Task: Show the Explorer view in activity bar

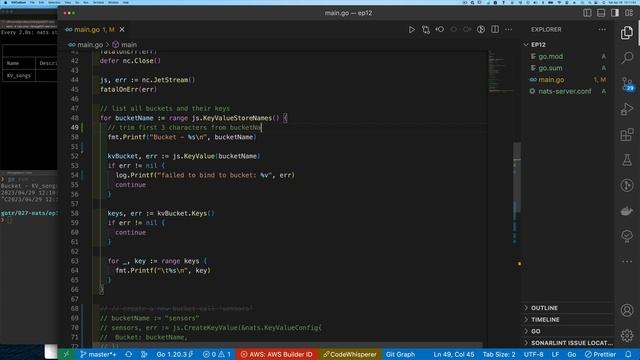Action: pyautogui.click(x=627, y=33)
